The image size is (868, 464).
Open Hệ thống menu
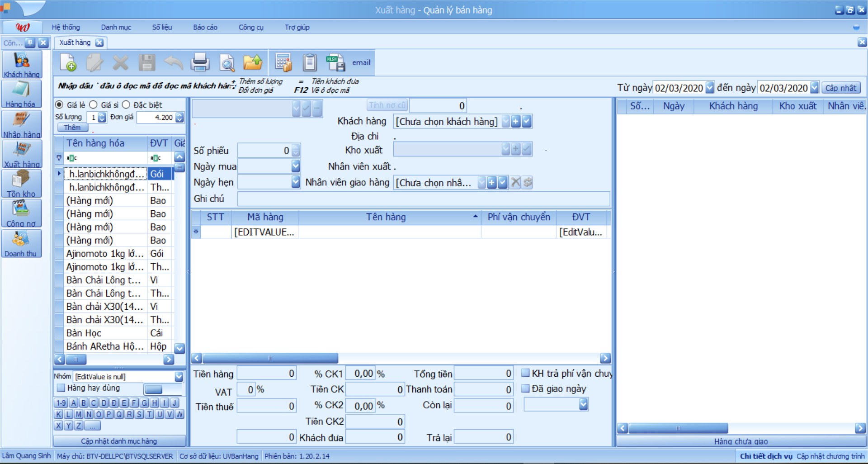click(66, 27)
